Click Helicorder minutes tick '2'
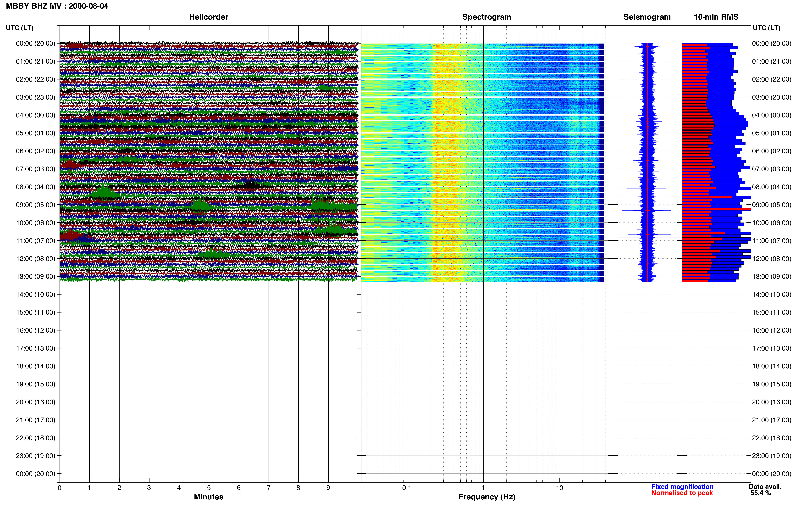 point(119,488)
